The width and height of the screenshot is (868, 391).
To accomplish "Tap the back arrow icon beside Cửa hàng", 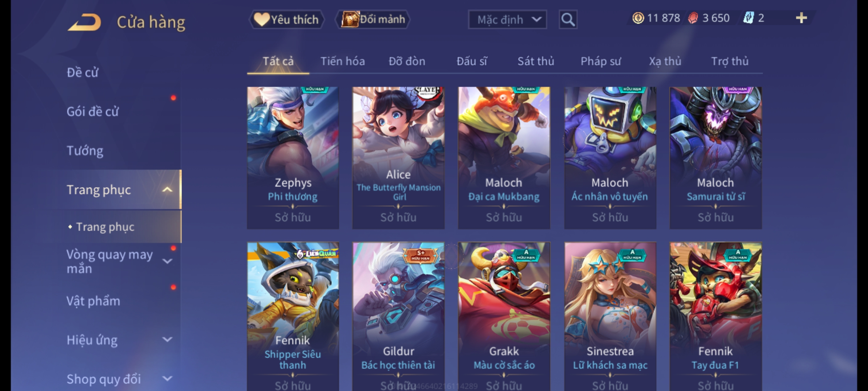I will tap(84, 22).
